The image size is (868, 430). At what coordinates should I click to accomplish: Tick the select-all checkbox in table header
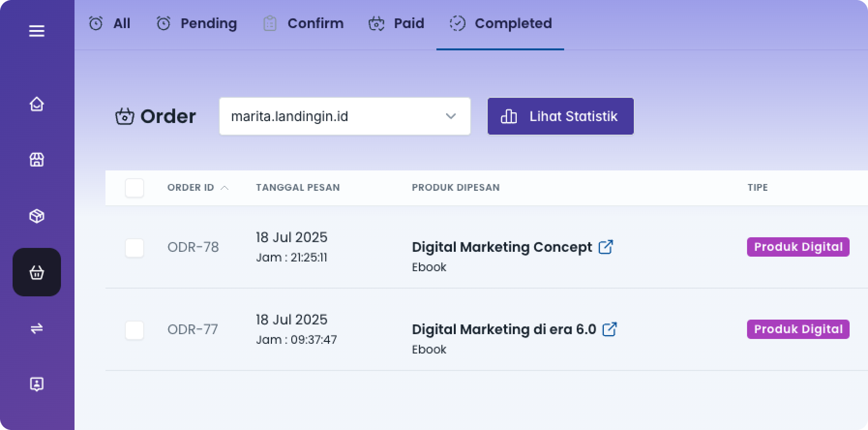tap(135, 188)
